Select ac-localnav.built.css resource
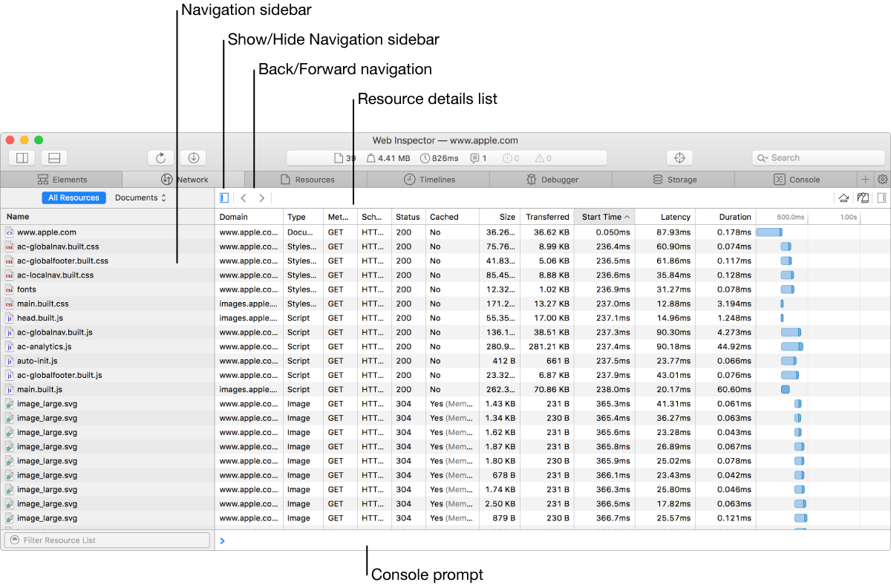Screen dimensions: 891x588 pos(107,275)
